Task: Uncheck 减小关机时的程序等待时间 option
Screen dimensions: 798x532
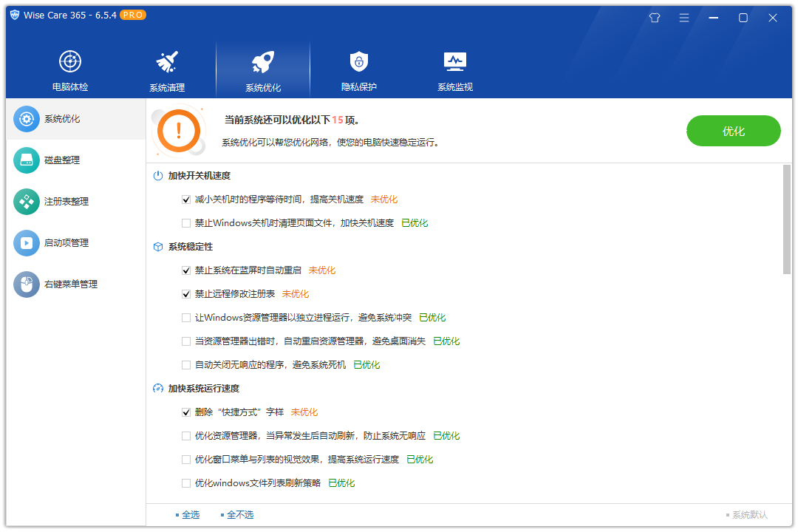Action: click(x=186, y=199)
